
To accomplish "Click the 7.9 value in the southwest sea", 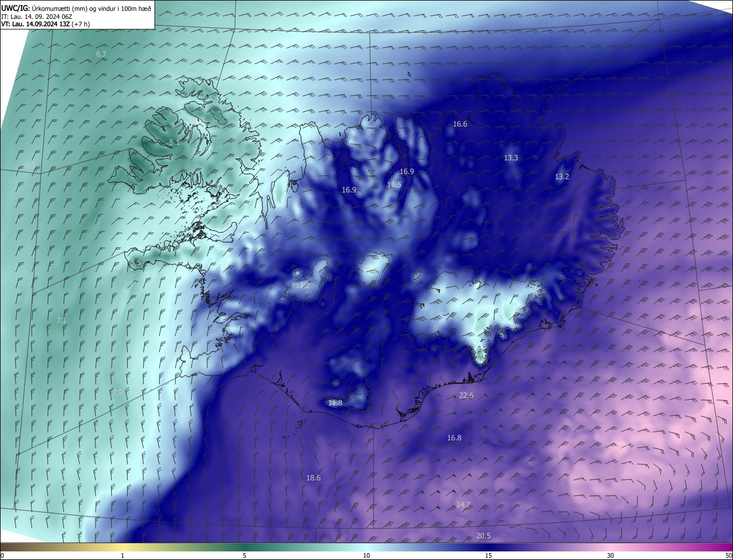I will point(117,392).
